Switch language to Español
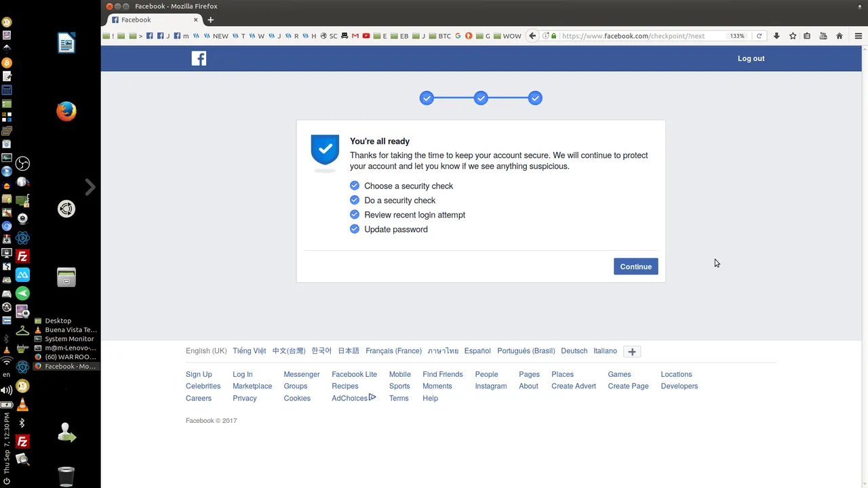Viewport: 868px width, 488px height. click(x=477, y=351)
